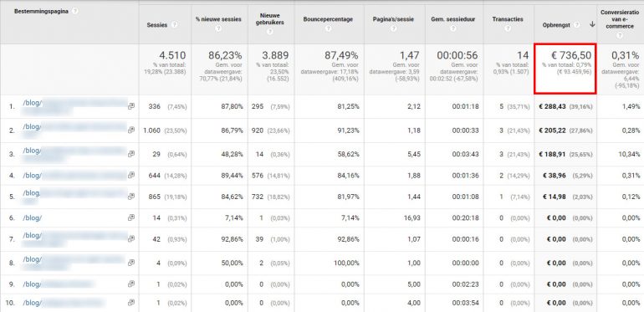The width and height of the screenshot is (644, 312).
Task: Open row 6 /blog/ page externally
Action: point(131,218)
